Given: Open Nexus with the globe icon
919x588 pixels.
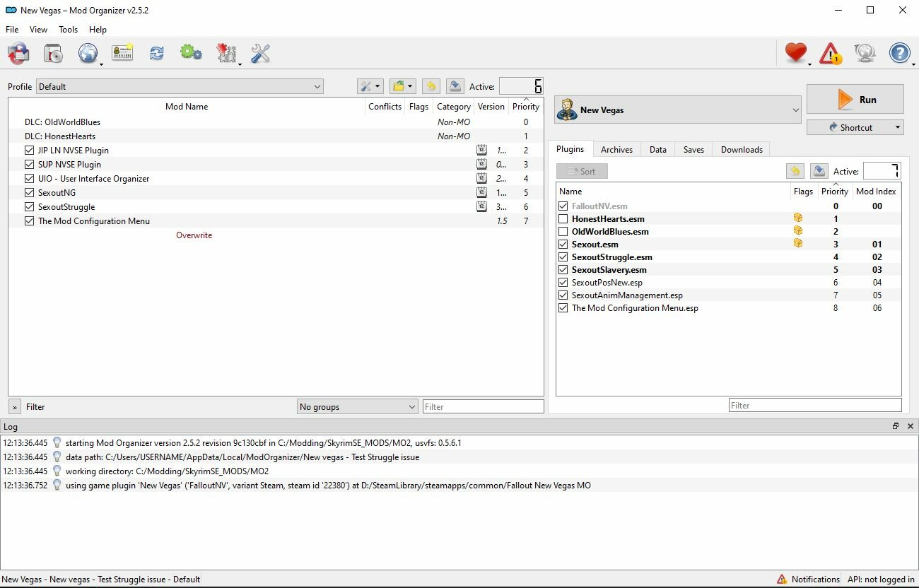Looking at the screenshot, I should pos(88,53).
